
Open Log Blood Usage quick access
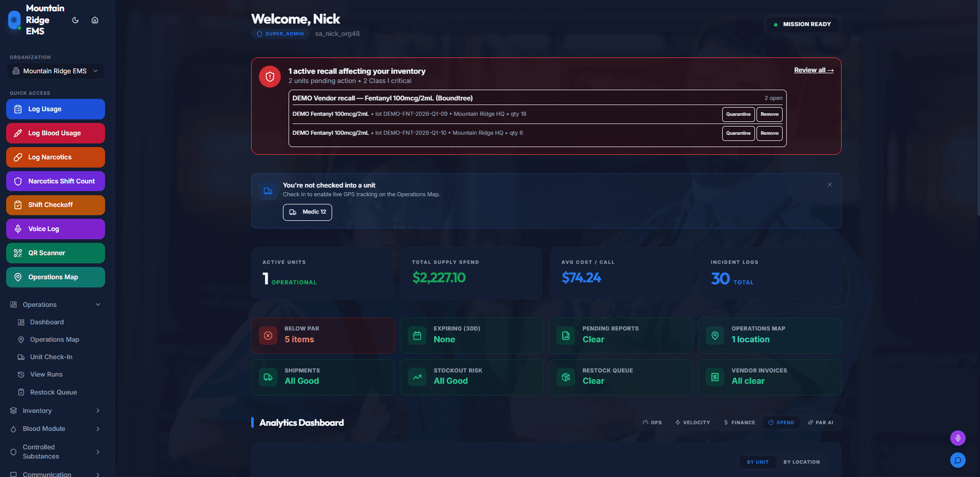point(55,133)
